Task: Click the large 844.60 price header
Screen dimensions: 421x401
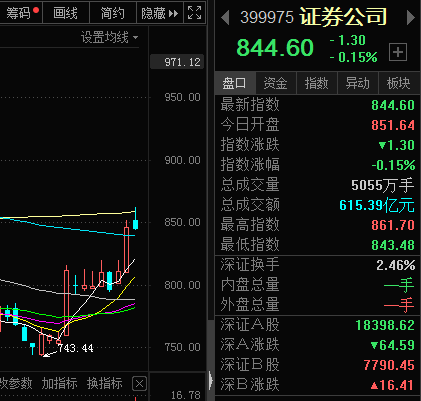Action: click(275, 47)
